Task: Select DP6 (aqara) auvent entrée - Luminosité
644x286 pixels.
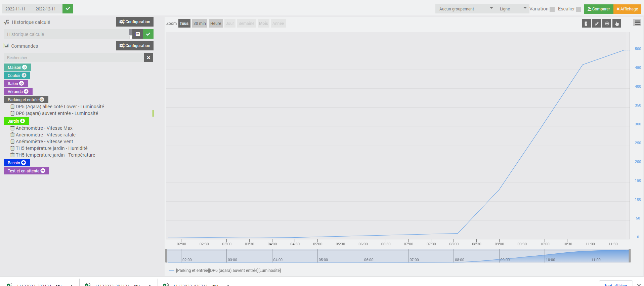Action: 57,113
